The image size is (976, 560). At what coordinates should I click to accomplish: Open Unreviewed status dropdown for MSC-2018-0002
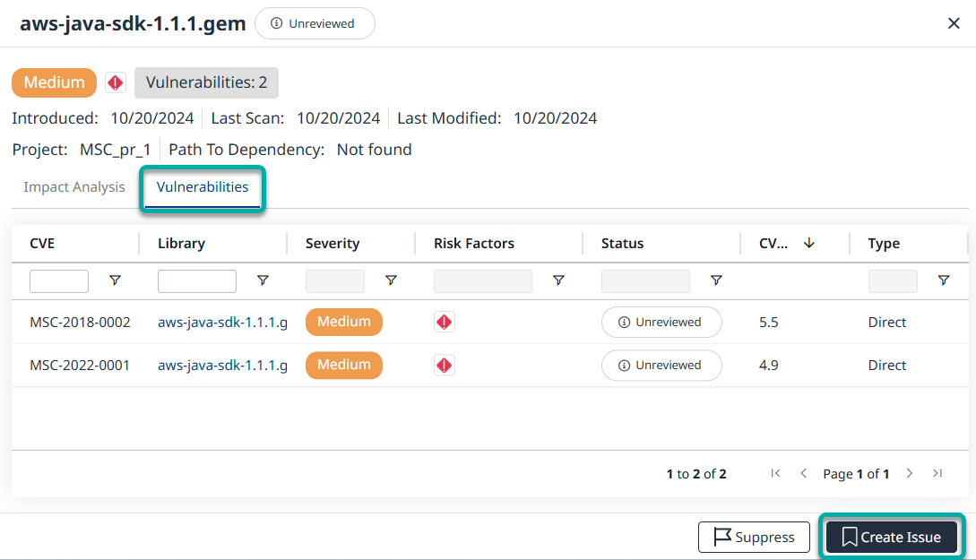click(x=661, y=322)
